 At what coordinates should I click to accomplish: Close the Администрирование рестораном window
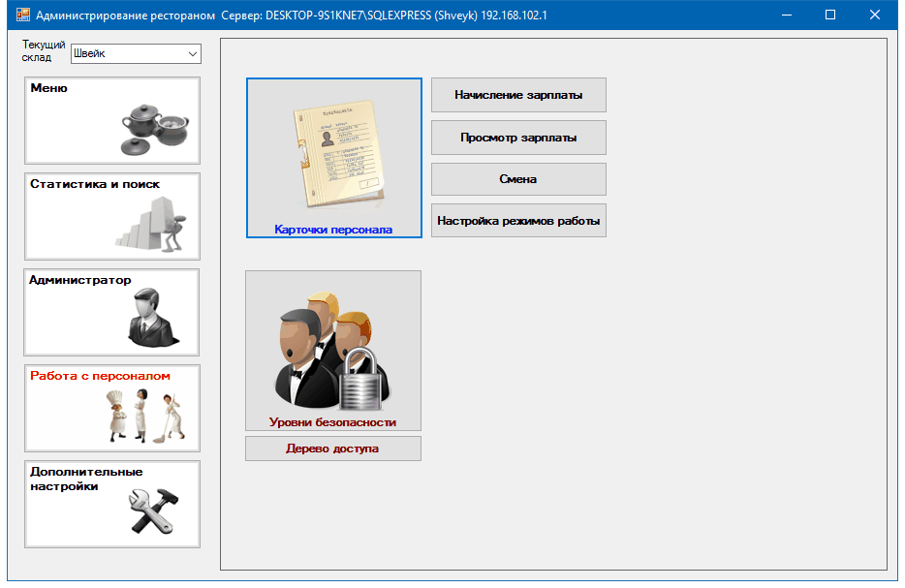[874, 15]
